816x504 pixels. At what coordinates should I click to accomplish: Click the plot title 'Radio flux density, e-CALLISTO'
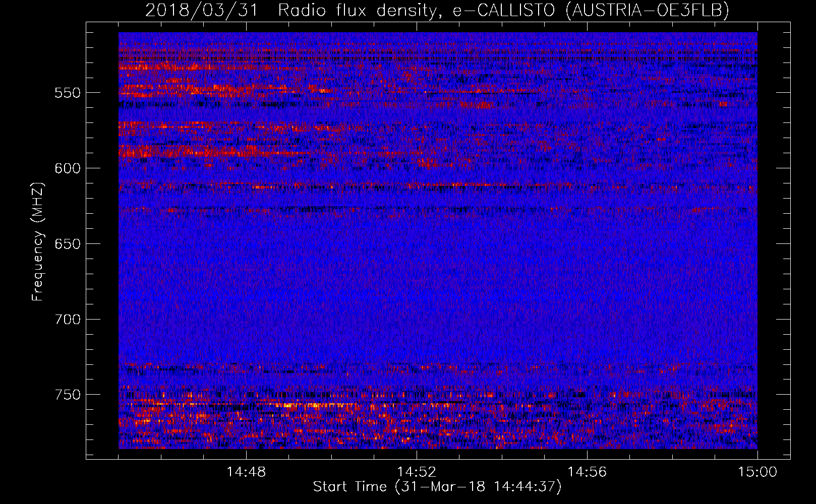[418, 10]
